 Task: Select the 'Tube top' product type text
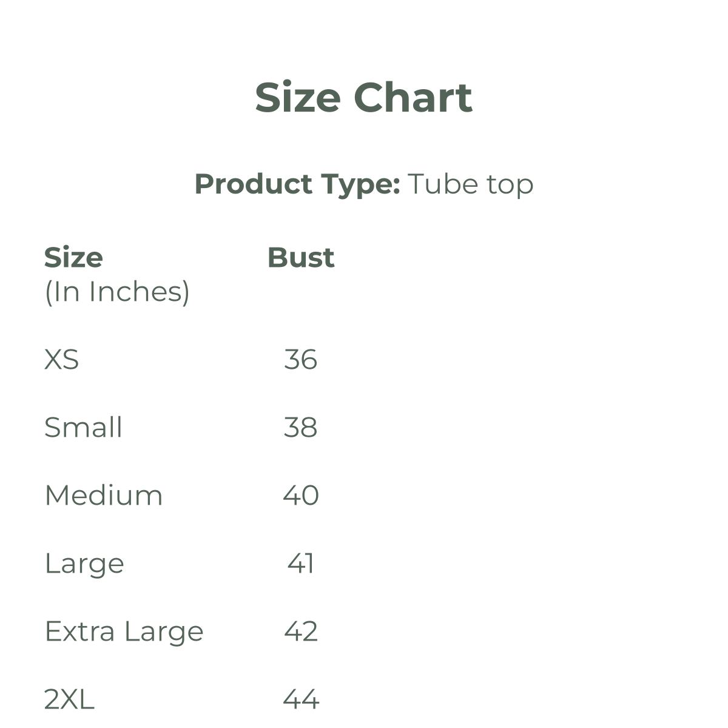(470, 184)
